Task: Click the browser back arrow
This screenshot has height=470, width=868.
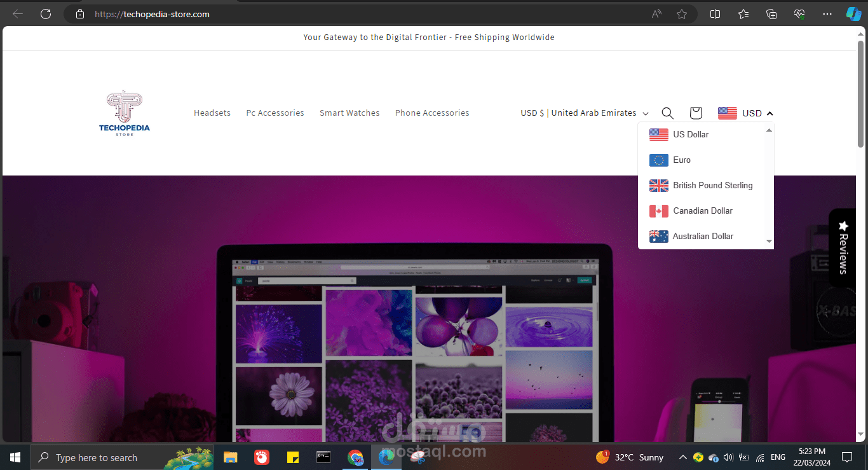Action: [x=18, y=14]
